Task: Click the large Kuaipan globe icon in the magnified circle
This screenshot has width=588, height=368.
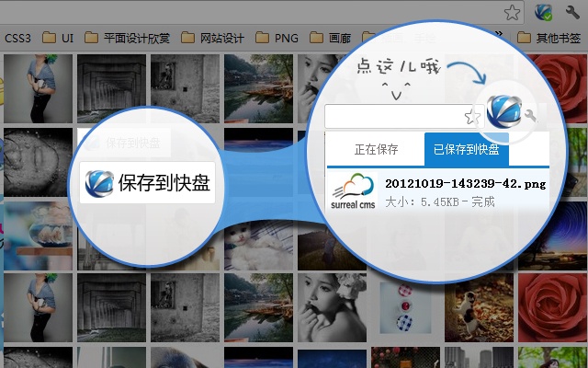Action: [503, 111]
